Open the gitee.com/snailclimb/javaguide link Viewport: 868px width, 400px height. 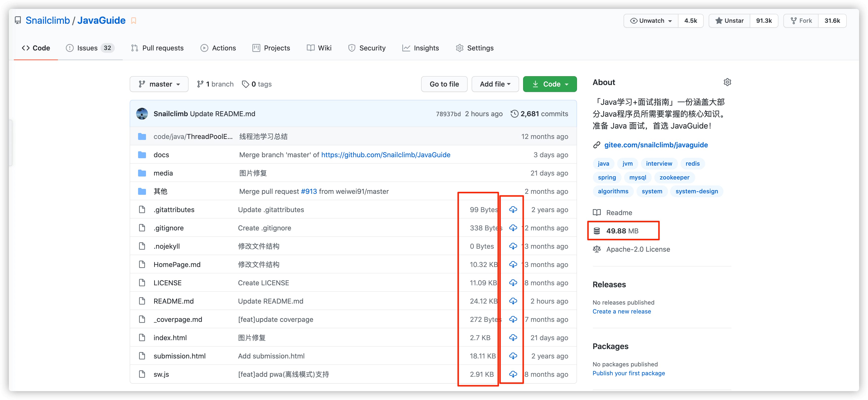[656, 145]
